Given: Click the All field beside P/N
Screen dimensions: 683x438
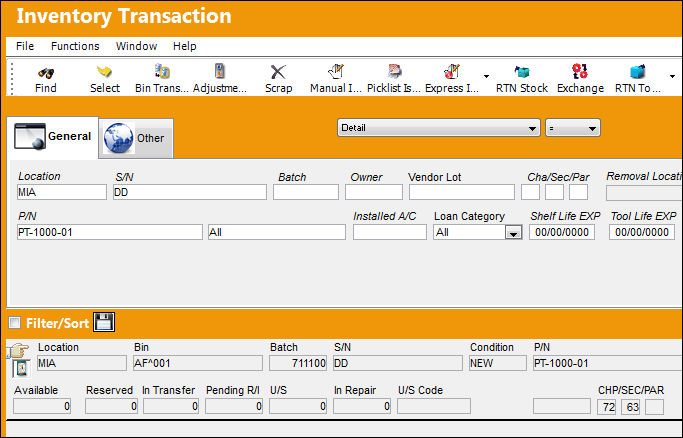Looking at the screenshot, I should coord(277,232).
